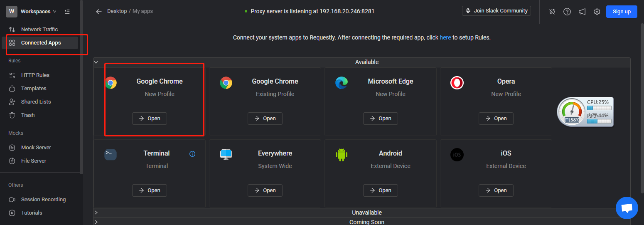Click Open on the iOS card
The image size is (644, 225).
[496, 190]
